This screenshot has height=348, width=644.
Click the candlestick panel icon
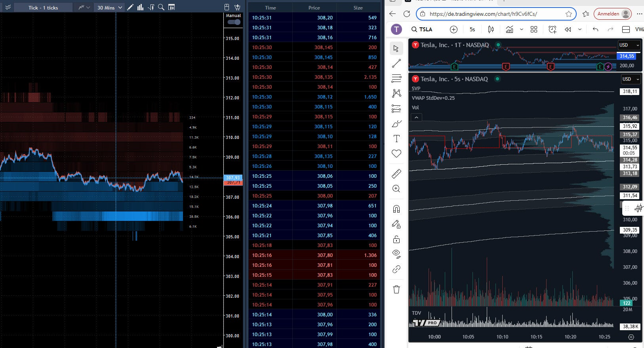[x=171, y=7]
